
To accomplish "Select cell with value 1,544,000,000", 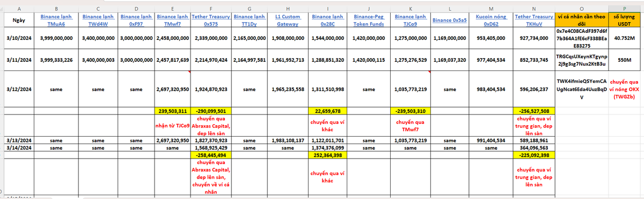I will pyautogui.click(x=327, y=39).
